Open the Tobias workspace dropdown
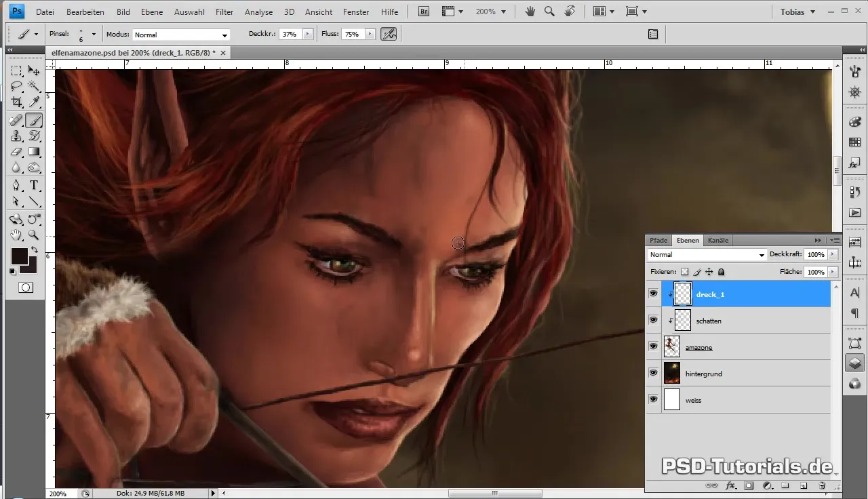The image size is (868, 499). coord(797,12)
